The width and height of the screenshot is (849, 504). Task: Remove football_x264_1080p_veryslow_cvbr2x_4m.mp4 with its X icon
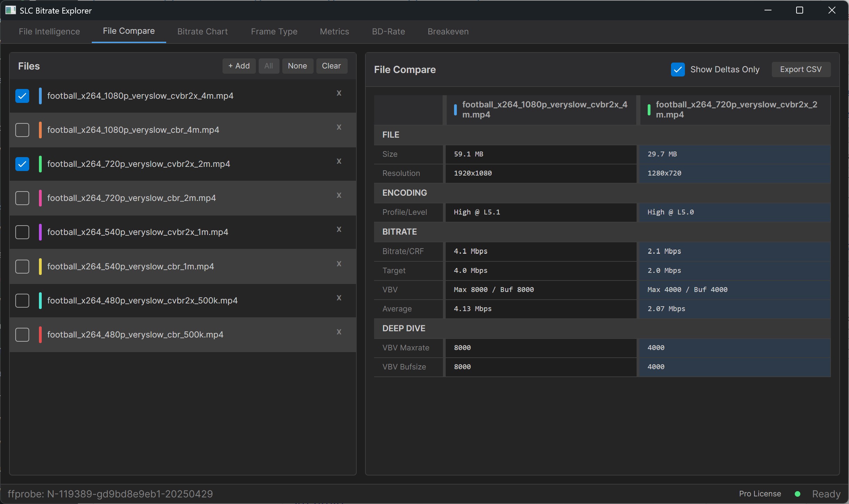tap(339, 93)
